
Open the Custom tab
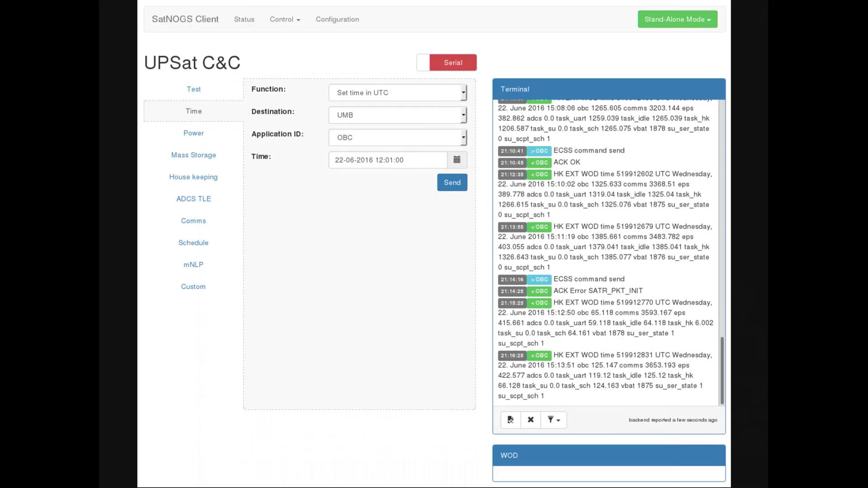tap(193, 286)
